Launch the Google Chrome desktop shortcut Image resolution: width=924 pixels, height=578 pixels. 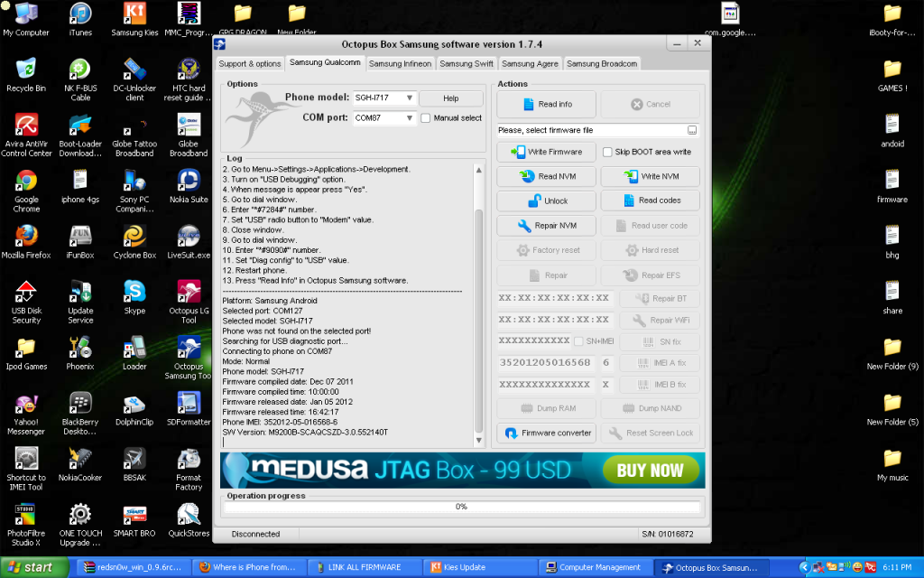coord(26,191)
